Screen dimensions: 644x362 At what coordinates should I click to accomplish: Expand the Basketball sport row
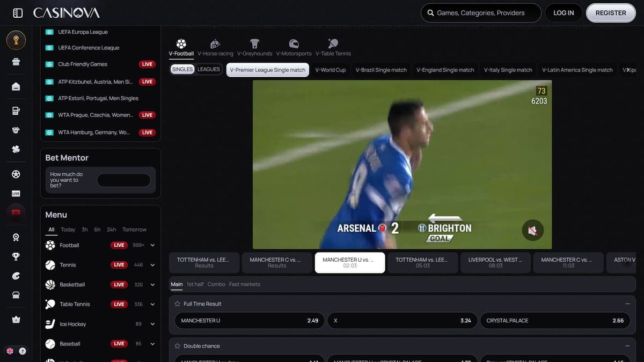(152, 285)
